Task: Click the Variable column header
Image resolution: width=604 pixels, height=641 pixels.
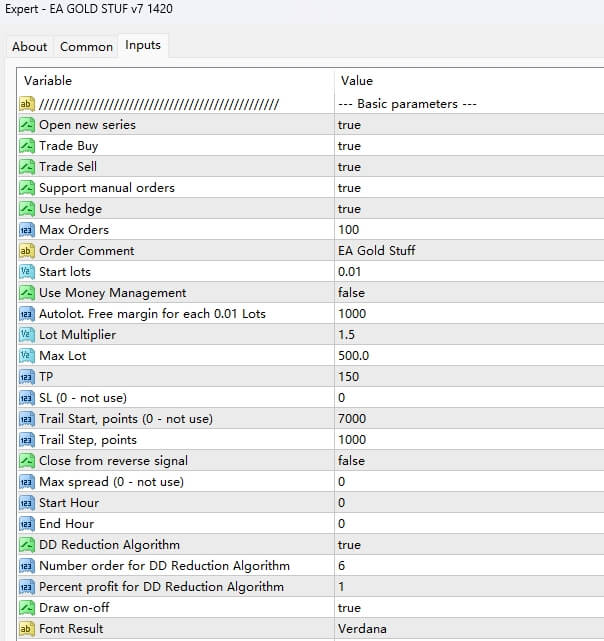Action: 48,80
